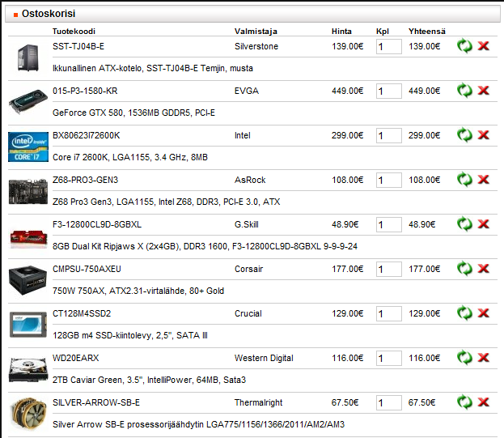Screen dimensions: 504x438
Task: Open G.Skill red memory thumbnail
Action: 28,239
